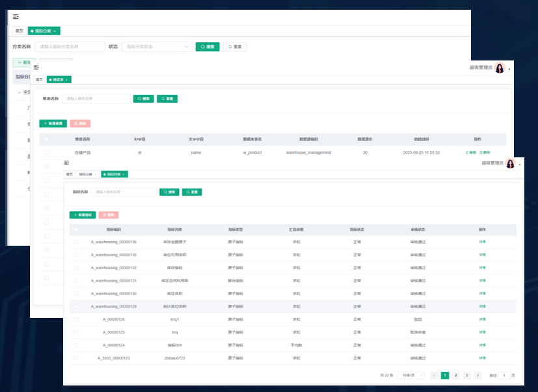Switch to the 首页 tab in the front window
The image size is (538, 392).
click(69, 174)
